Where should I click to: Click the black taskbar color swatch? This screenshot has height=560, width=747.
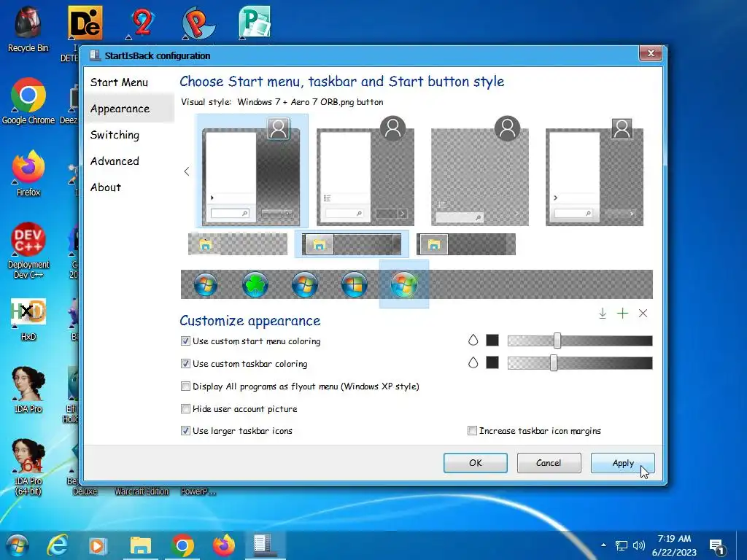tap(492, 362)
